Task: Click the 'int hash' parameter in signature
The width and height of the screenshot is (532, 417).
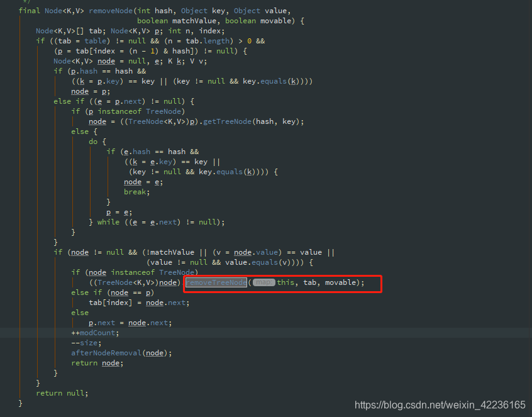Action: 154,11
